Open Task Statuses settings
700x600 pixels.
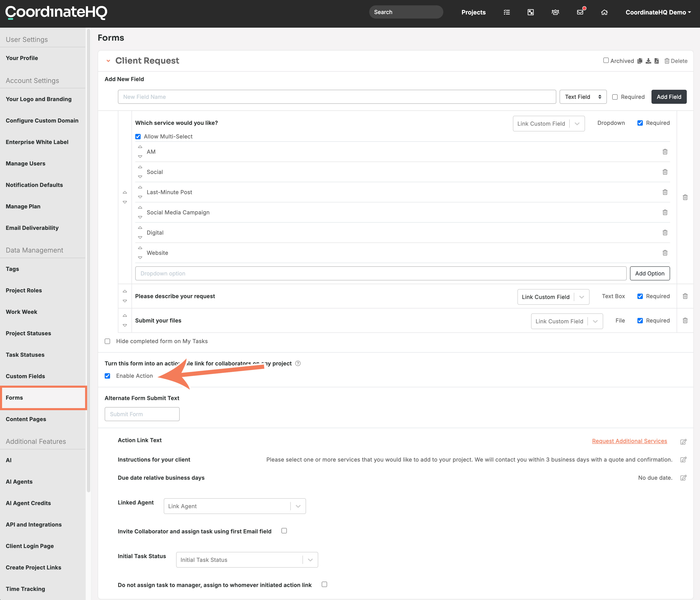click(x=25, y=354)
